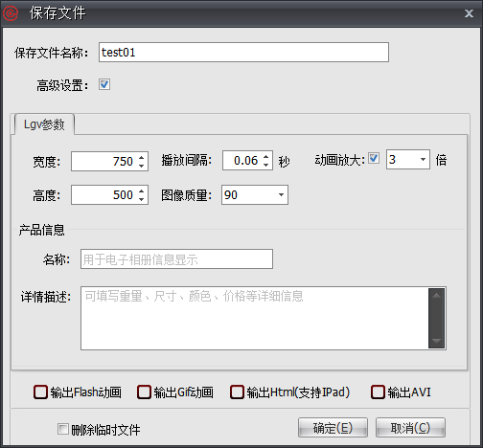Screen dimensions: 483x448
Task: Toggle the 动画放大 checkbox
Action: (x=374, y=158)
